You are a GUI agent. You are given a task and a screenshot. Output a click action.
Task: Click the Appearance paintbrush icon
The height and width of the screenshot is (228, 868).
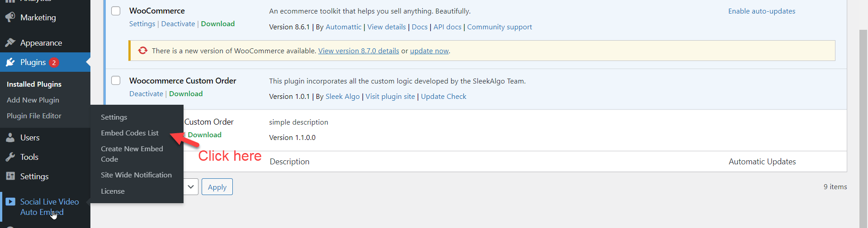click(10, 43)
